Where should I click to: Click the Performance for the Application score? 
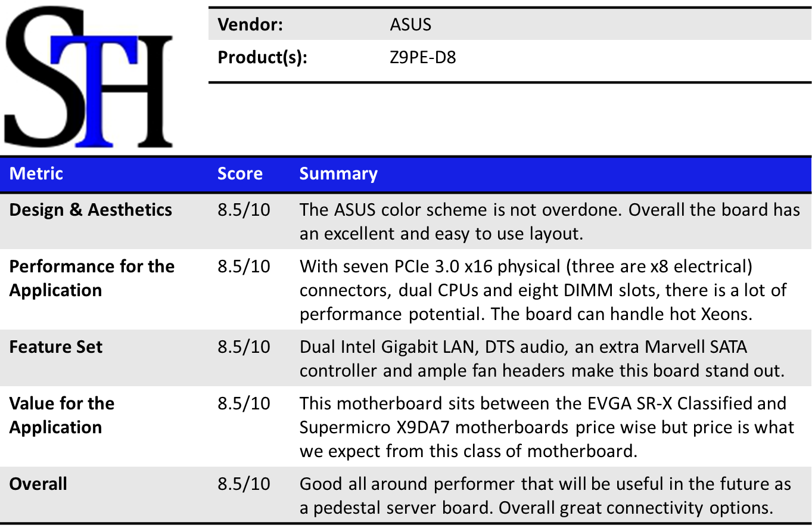pos(244,266)
